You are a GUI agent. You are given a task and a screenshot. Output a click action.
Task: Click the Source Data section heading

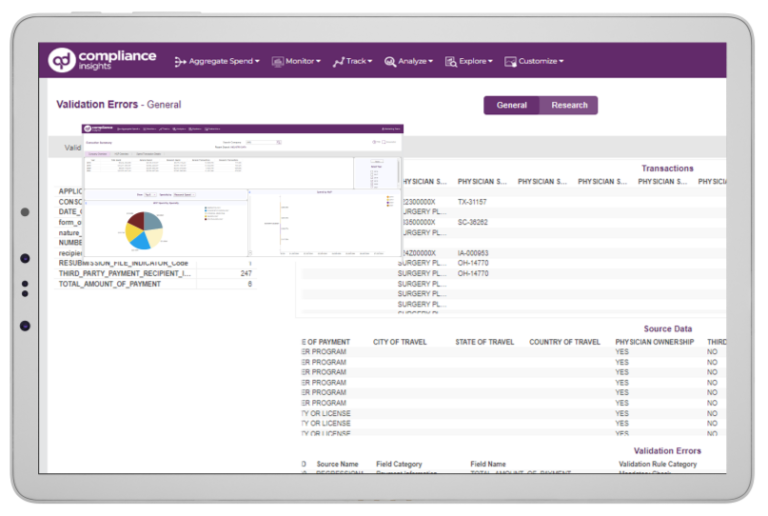(668, 329)
